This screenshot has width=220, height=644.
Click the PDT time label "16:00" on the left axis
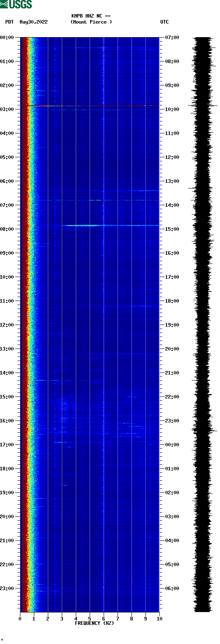pyautogui.click(x=7, y=421)
